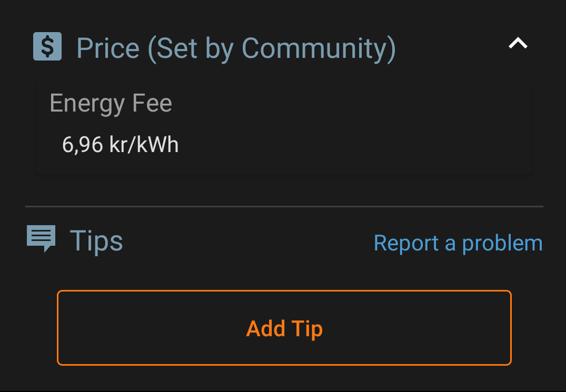Click the "kr/kWh" unit text
Viewport: 566px width, 392px height.
(144, 144)
